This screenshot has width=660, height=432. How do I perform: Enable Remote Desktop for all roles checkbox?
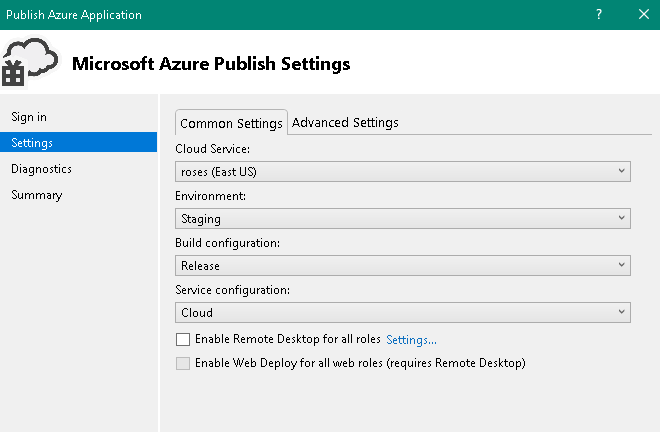click(183, 339)
